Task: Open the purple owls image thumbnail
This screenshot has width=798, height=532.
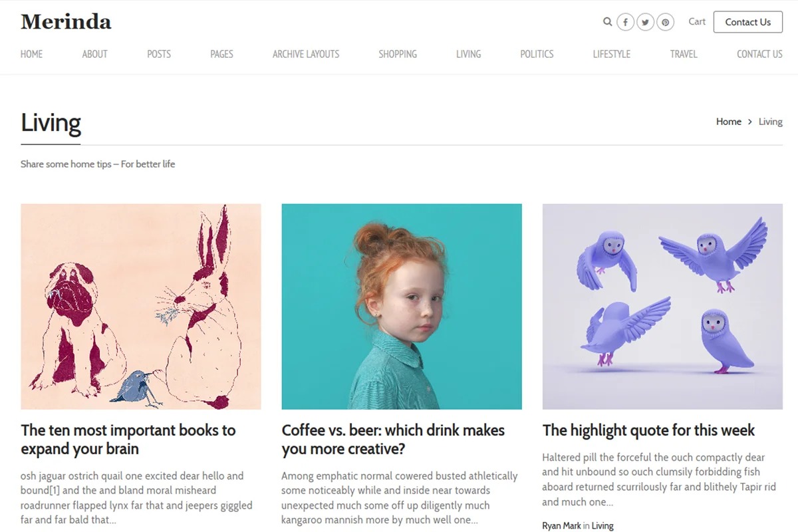Action: (662, 307)
